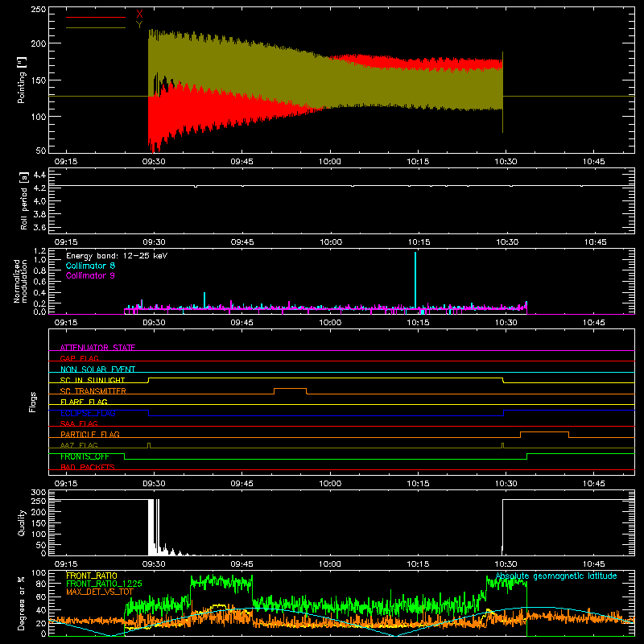The width and height of the screenshot is (644, 644).
Task: Select the SAA_FLAG label
Action: (x=79, y=423)
